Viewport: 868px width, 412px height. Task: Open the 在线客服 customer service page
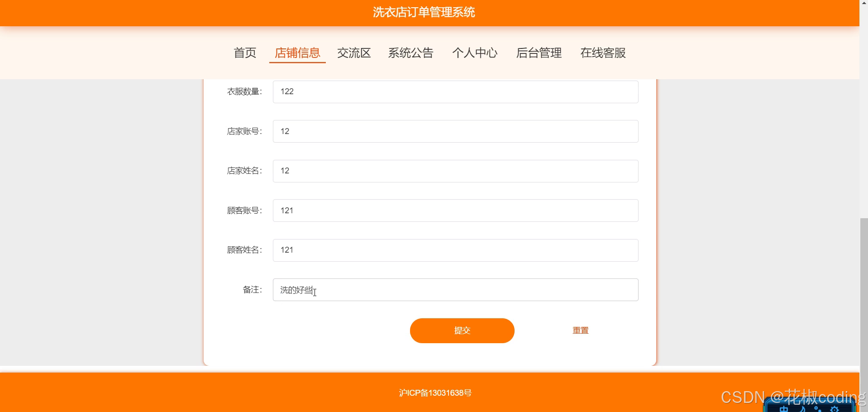[603, 53]
